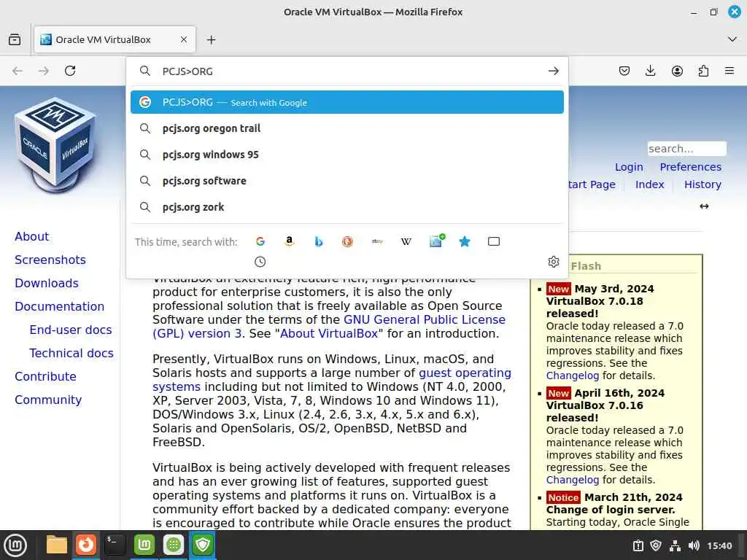Open the Login link

tap(629, 167)
